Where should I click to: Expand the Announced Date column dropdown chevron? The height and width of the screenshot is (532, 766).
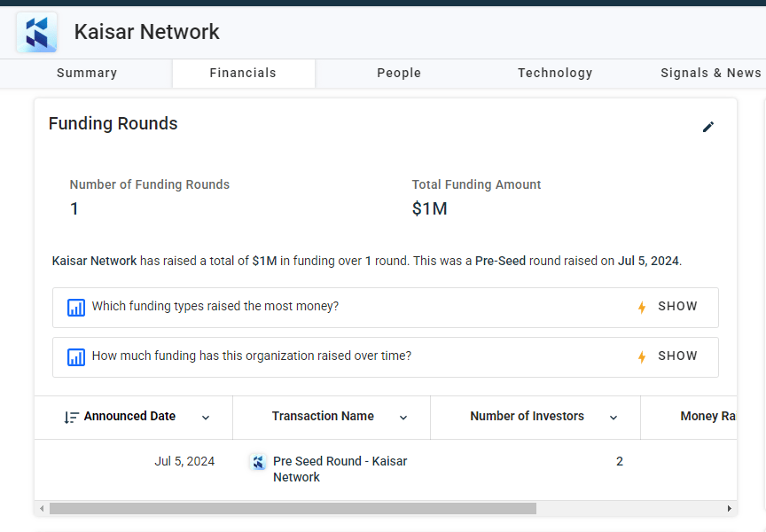(206, 418)
